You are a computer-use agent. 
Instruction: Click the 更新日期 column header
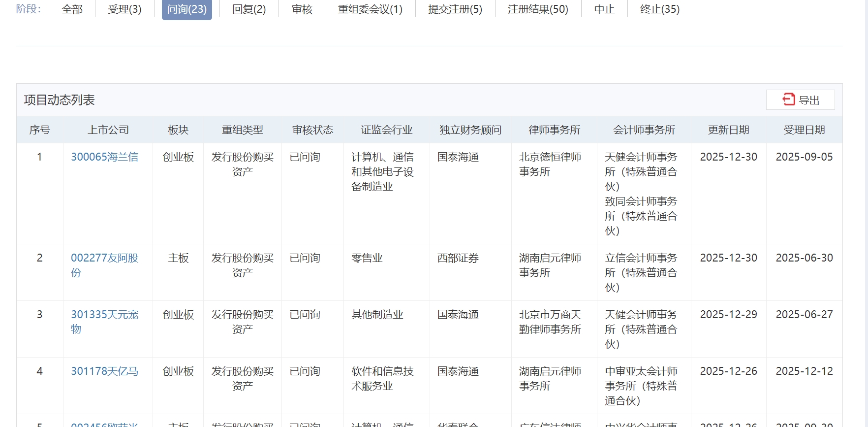[x=729, y=130]
